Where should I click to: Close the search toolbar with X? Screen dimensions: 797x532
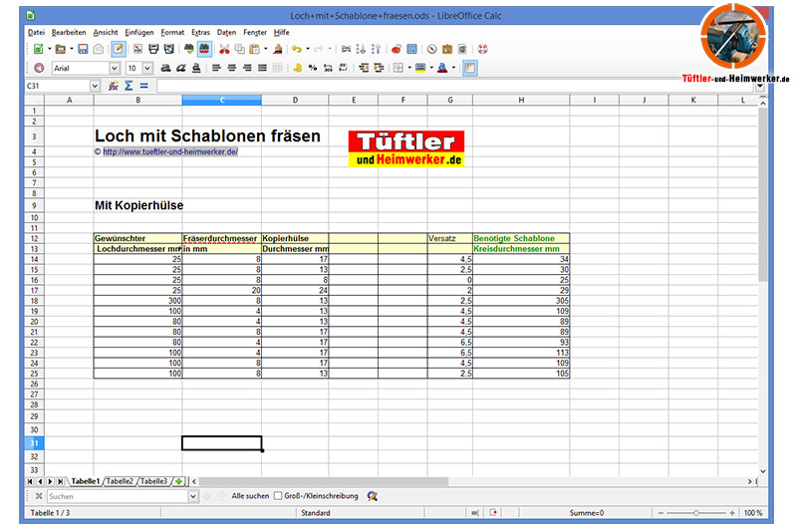[x=39, y=496]
